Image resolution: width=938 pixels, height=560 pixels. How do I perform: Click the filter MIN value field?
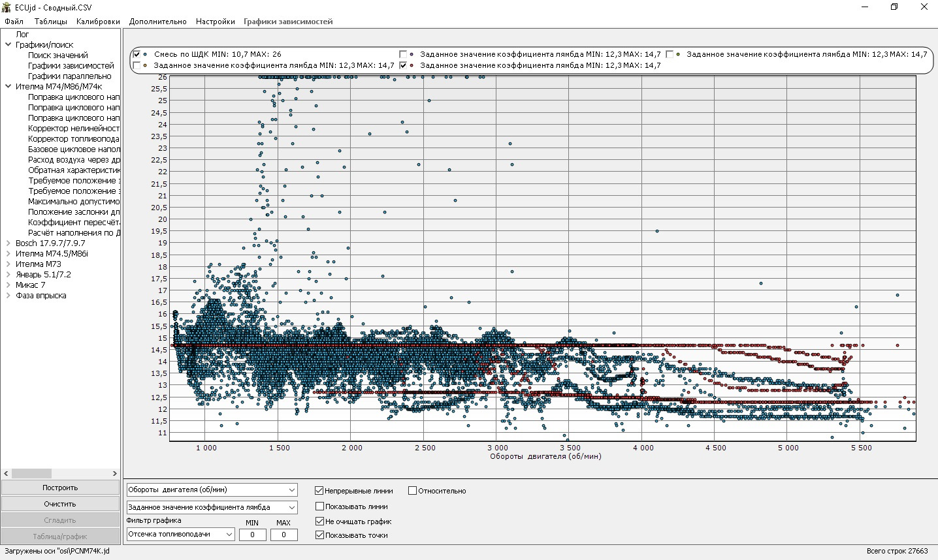252,535
